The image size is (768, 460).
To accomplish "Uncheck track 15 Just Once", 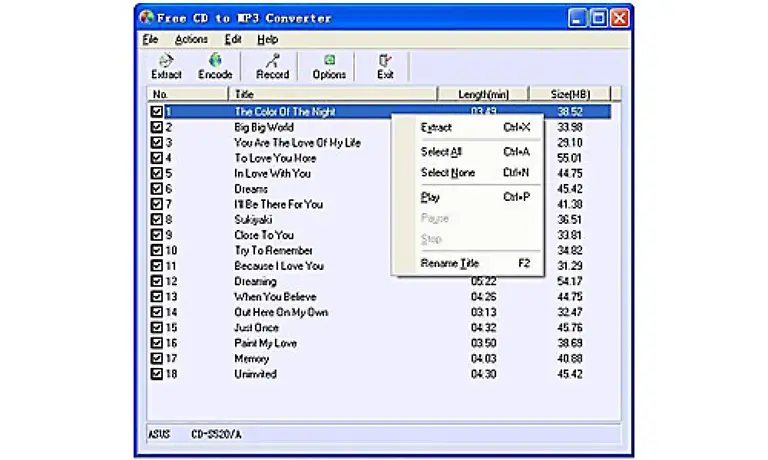I will tap(157, 328).
